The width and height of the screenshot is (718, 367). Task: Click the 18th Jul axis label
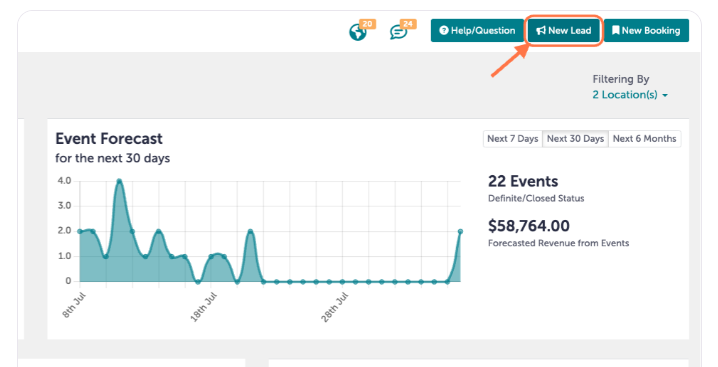[204, 307]
